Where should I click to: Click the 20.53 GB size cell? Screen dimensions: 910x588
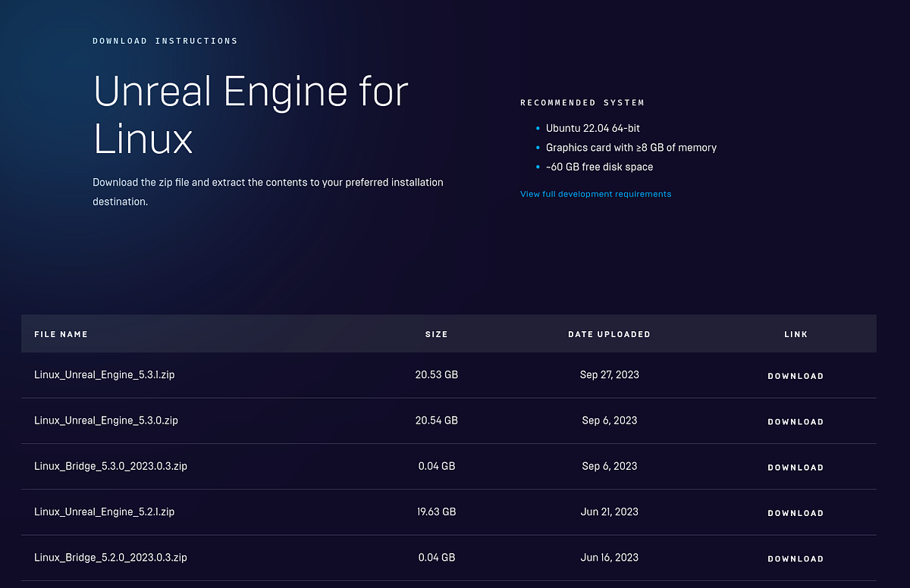pos(437,375)
